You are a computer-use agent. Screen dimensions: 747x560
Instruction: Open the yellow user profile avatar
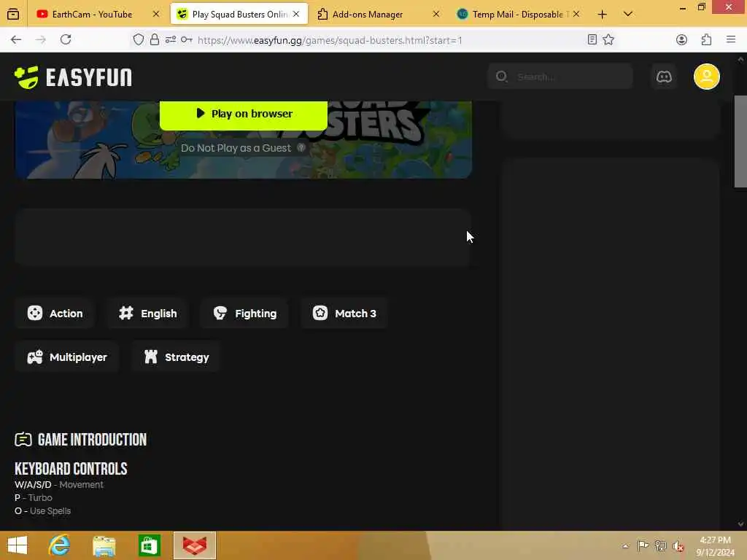[706, 76]
